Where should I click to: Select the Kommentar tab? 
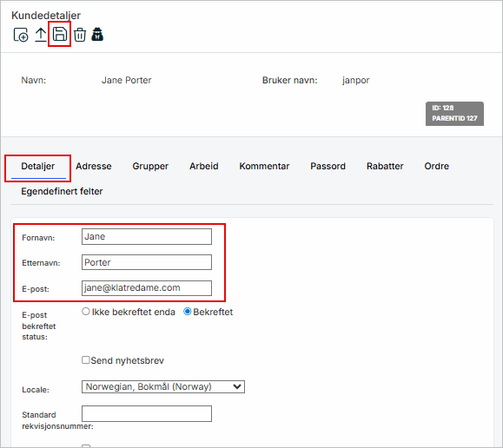point(264,166)
